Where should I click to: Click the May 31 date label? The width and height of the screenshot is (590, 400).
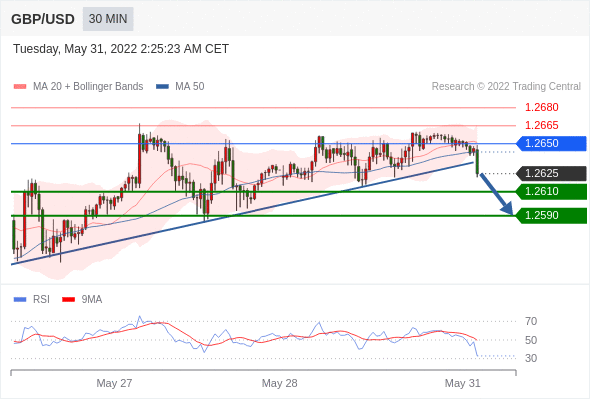tap(462, 383)
